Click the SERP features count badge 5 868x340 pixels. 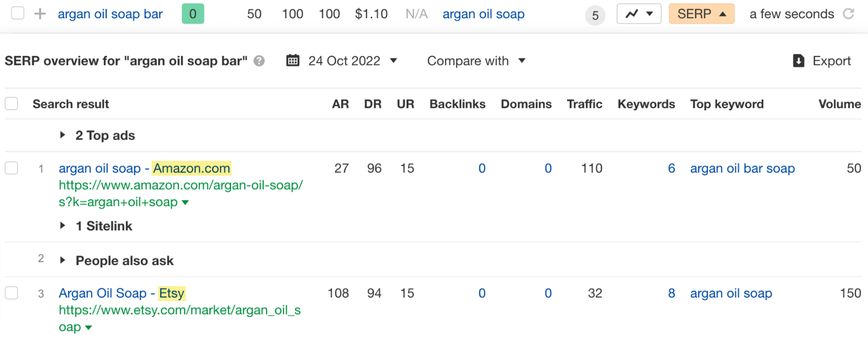tap(595, 16)
